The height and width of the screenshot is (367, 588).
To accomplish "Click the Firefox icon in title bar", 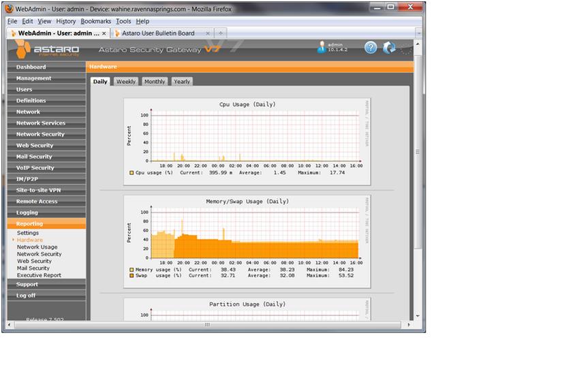I will coord(9,7).
